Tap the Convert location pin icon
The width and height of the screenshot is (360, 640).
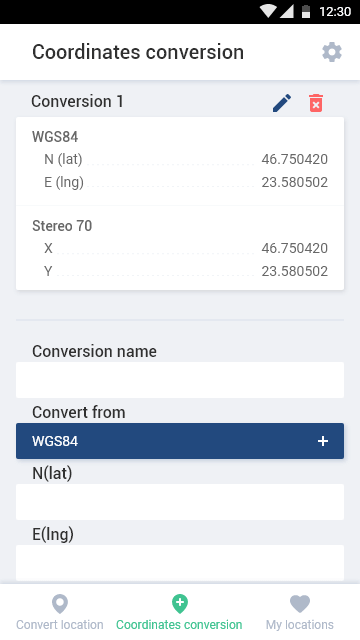point(60,604)
